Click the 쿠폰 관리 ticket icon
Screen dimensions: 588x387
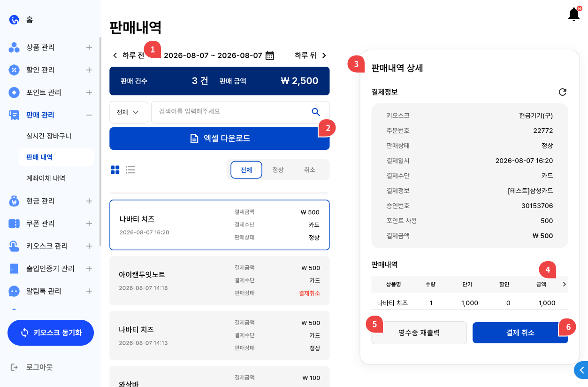14,224
